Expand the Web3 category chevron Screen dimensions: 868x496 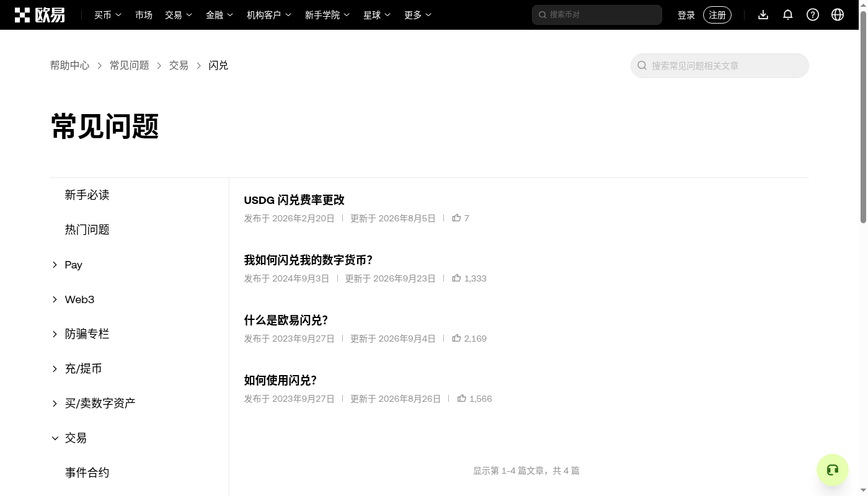[55, 299]
